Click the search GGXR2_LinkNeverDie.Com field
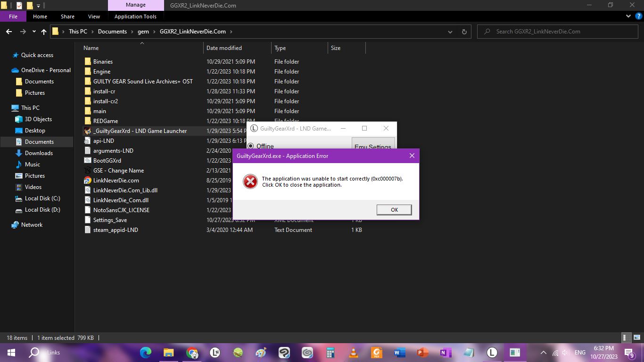644x362 pixels. (561, 32)
